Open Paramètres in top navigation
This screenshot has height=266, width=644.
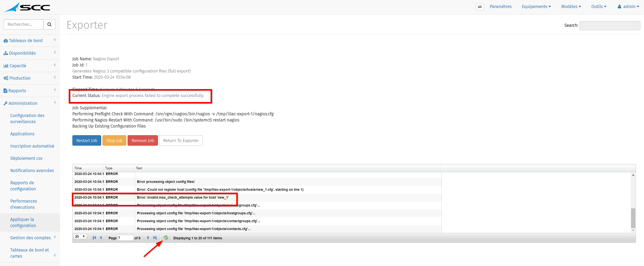501,6
